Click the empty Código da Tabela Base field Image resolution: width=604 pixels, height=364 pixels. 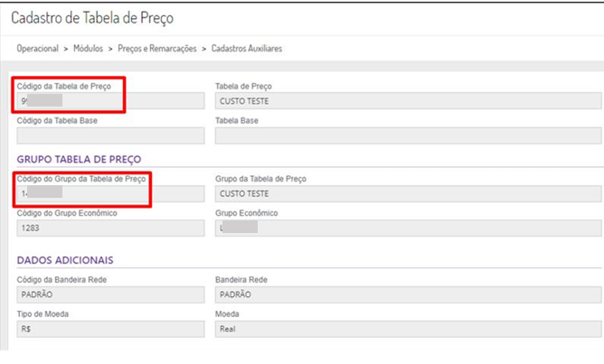point(110,135)
